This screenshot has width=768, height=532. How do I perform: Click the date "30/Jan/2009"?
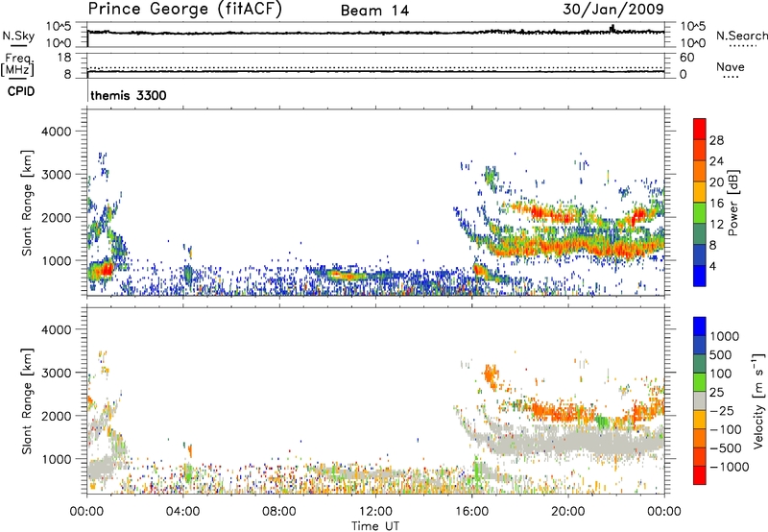pos(613,9)
